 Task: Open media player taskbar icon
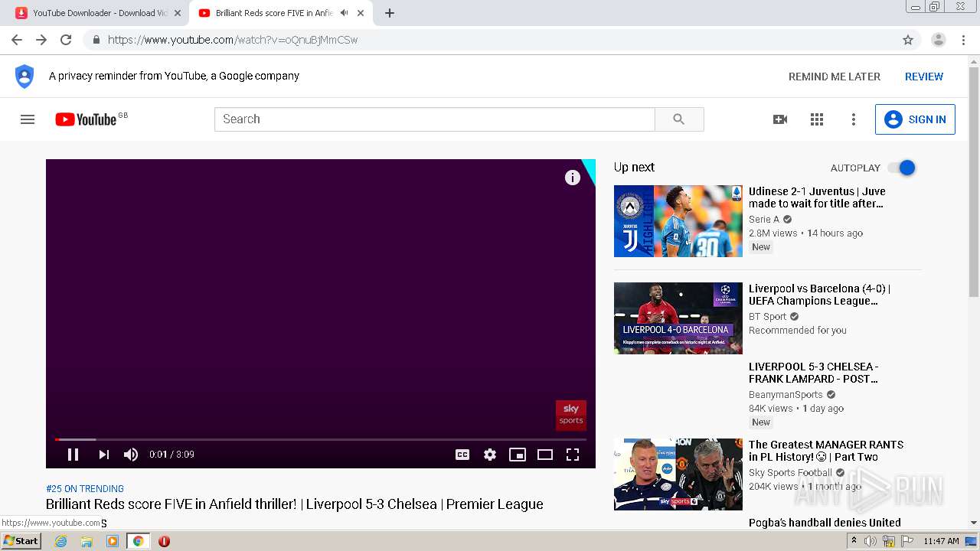113,541
